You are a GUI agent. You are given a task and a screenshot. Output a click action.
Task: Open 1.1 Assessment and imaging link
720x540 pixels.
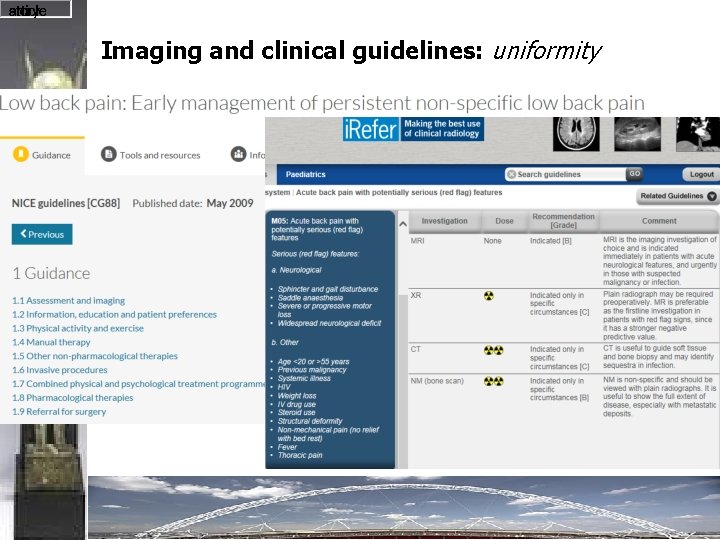click(68, 301)
